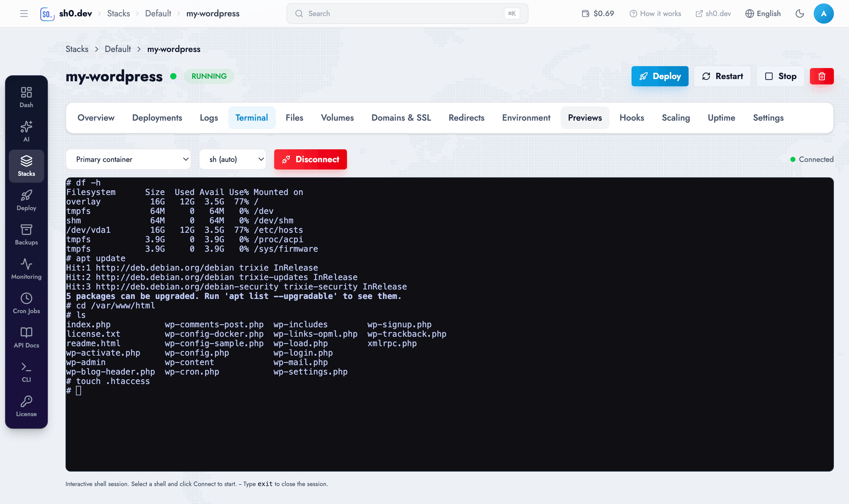Viewport: 849px width, 504px height.
Task: Open the Domains & SSL tab
Action: click(401, 118)
